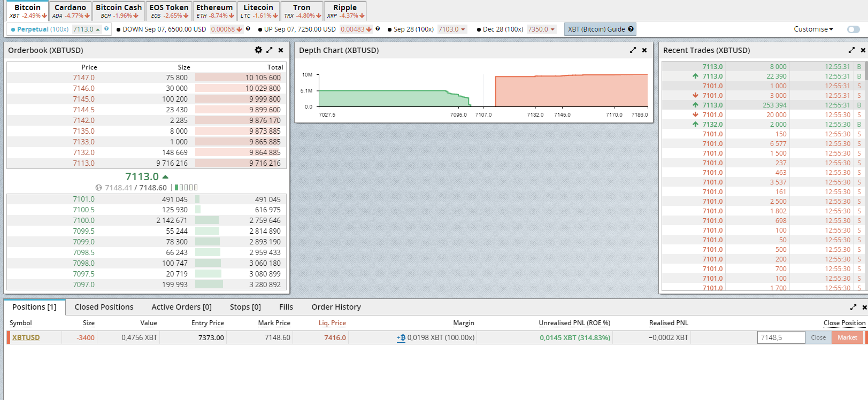Click help icon for UP Sep 07 contract
The image size is (868, 400).
[x=378, y=29]
